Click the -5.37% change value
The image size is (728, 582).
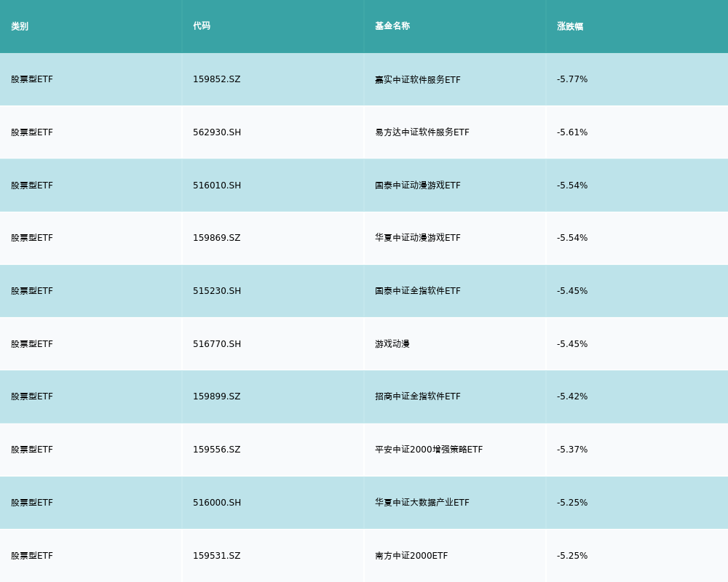tap(572, 450)
